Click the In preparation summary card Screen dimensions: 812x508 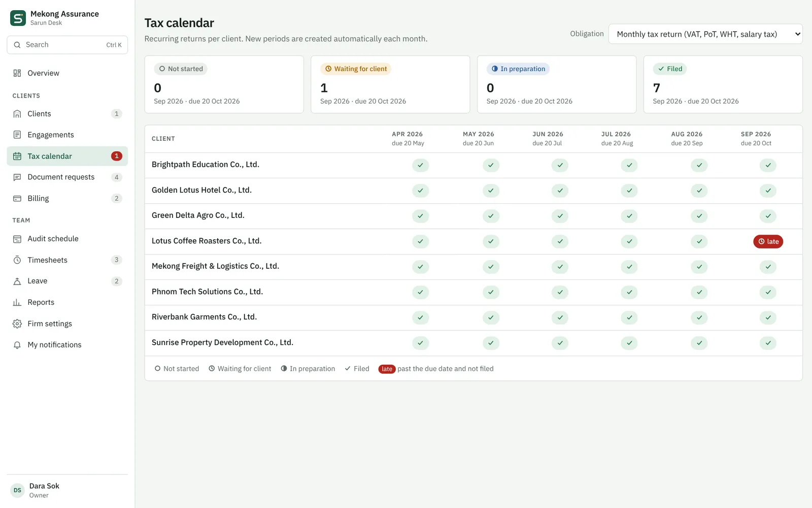(557, 84)
